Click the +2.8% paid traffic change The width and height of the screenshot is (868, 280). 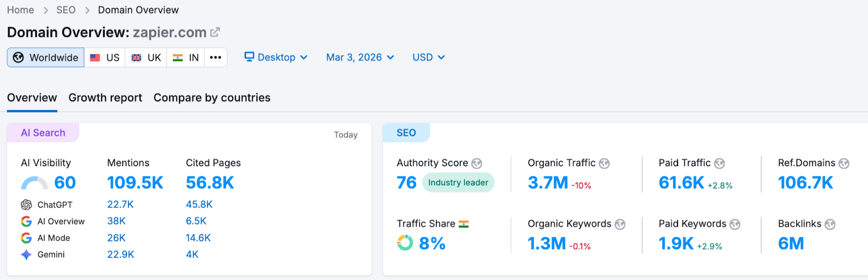point(720,186)
